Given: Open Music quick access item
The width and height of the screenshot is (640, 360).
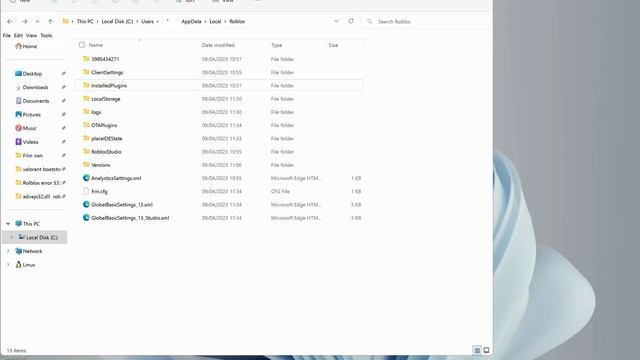Looking at the screenshot, I should pos(26,128).
